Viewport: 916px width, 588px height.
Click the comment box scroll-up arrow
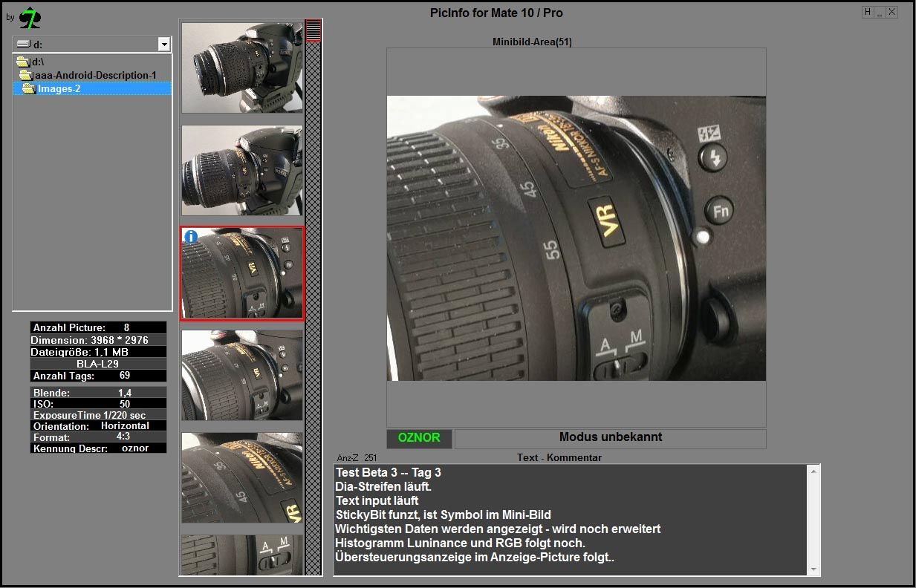pyautogui.click(x=814, y=471)
